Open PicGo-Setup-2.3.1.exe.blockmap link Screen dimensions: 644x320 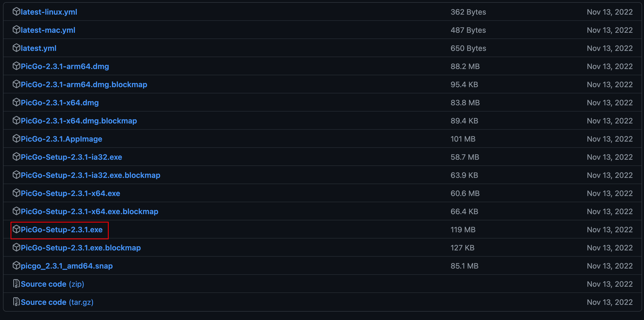click(81, 248)
